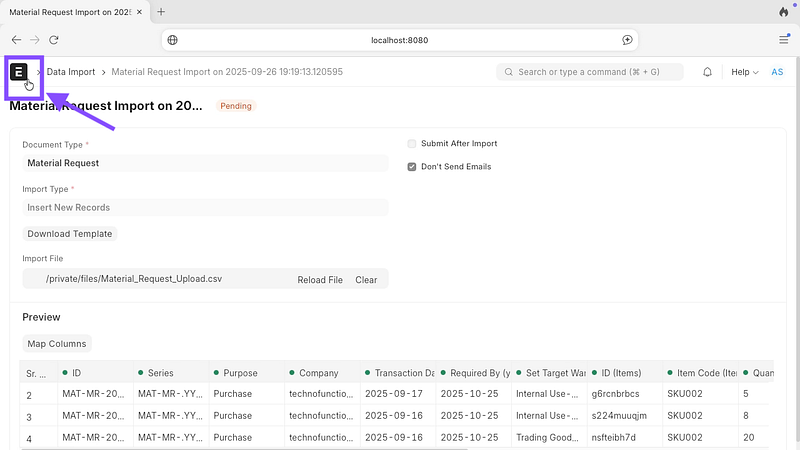Open new browser tab with plus icon
Image resolution: width=800 pixels, height=450 pixels.
[x=161, y=12]
